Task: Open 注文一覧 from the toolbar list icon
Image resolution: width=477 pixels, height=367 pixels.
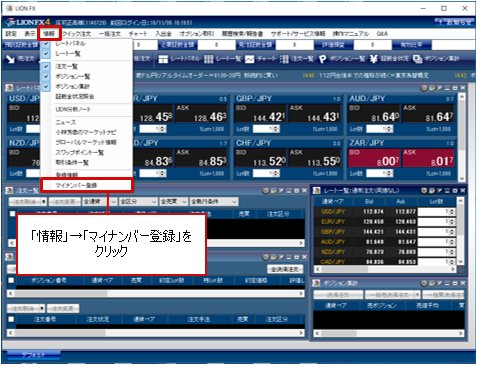Action: [x=284, y=59]
